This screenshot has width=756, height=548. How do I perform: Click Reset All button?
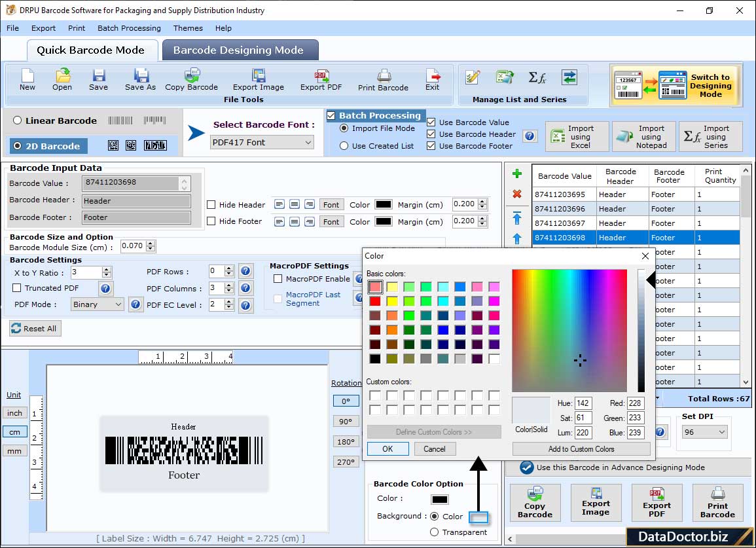[x=35, y=329]
